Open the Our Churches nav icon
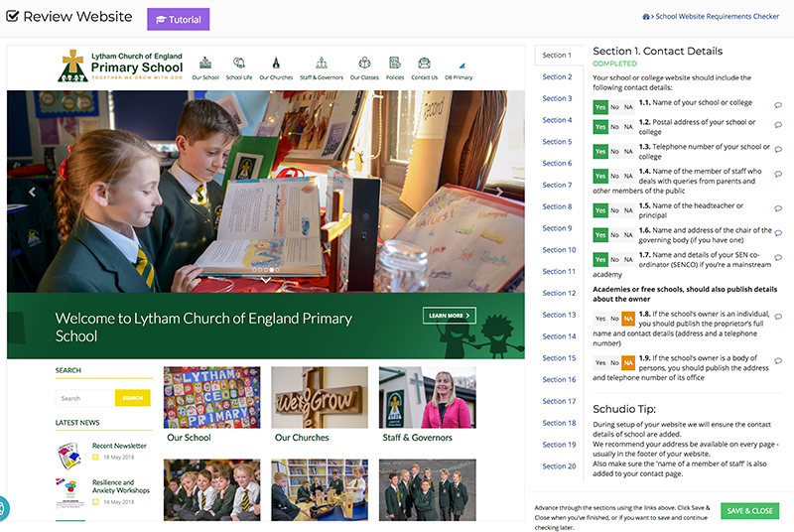This screenshot has width=794, height=532. (276, 64)
